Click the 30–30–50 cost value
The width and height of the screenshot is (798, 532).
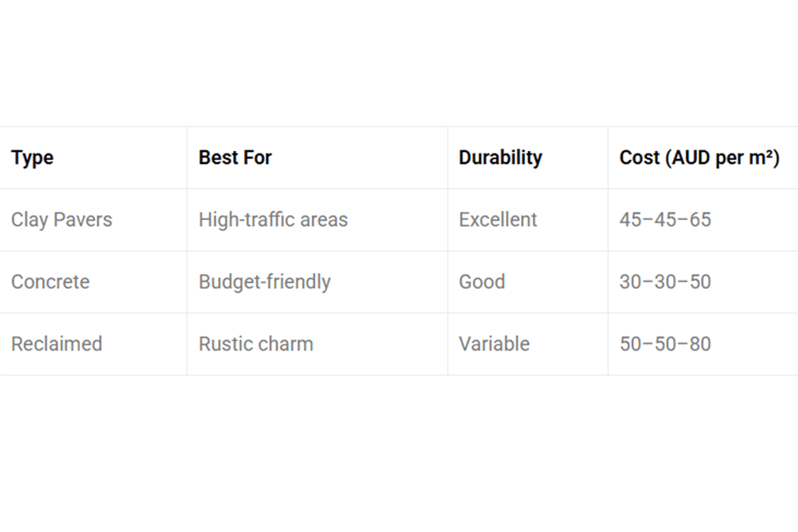(x=665, y=282)
